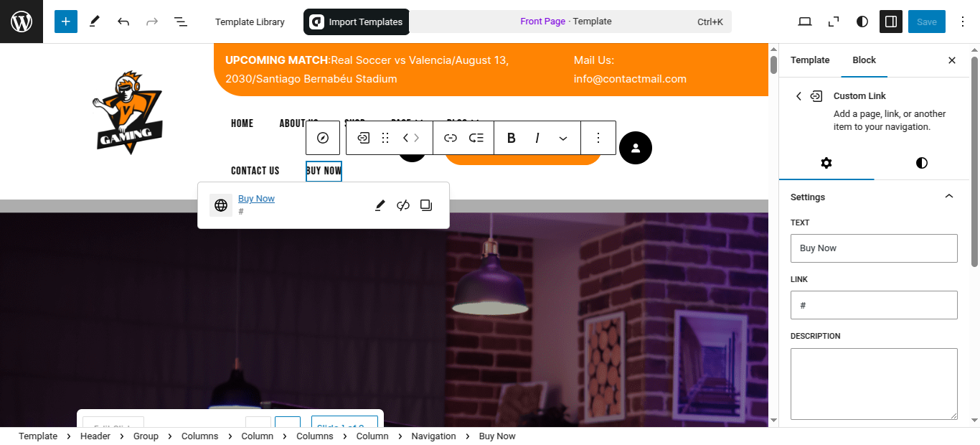Viewport: 980px width, 445px height.
Task: Apply italic formatting to link text
Action: (537, 138)
